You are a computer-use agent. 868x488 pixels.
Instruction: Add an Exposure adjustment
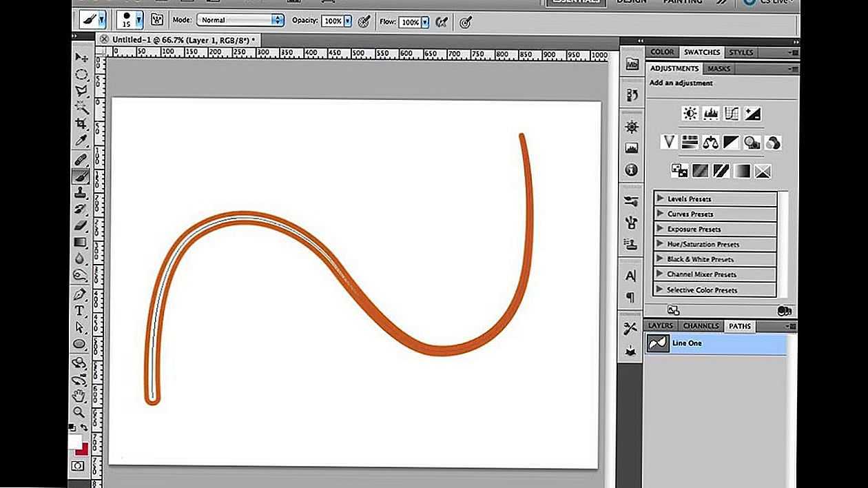[x=752, y=113]
